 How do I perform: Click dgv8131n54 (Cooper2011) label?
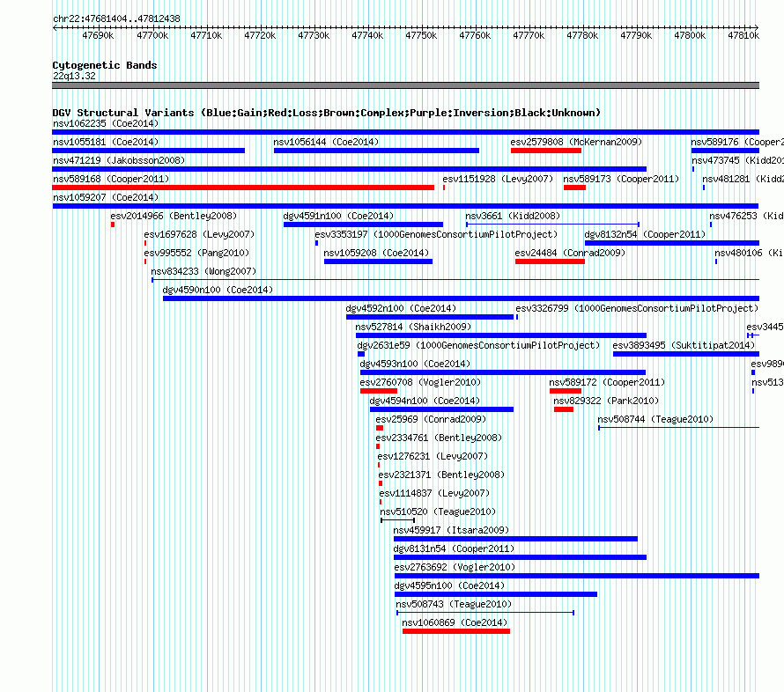(454, 548)
